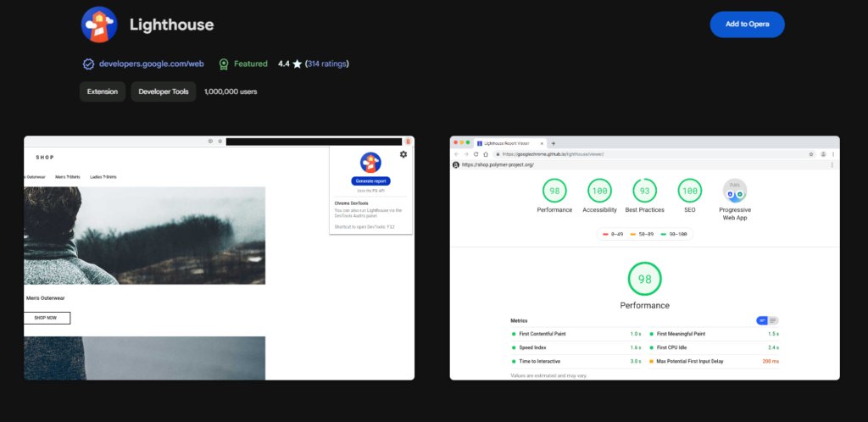The width and height of the screenshot is (868, 422).
Task: Click the Men's Outerwear heading
Action: (x=46, y=298)
